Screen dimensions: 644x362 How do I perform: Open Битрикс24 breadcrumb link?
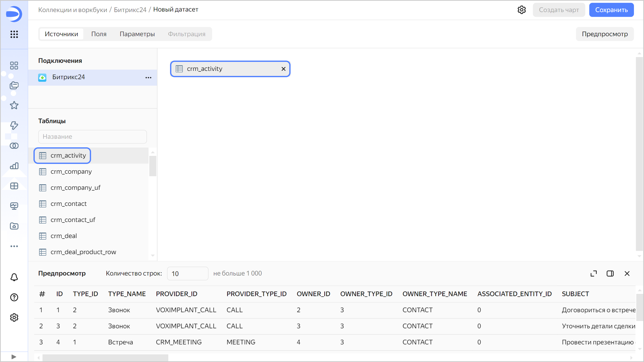tap(130, 10)
